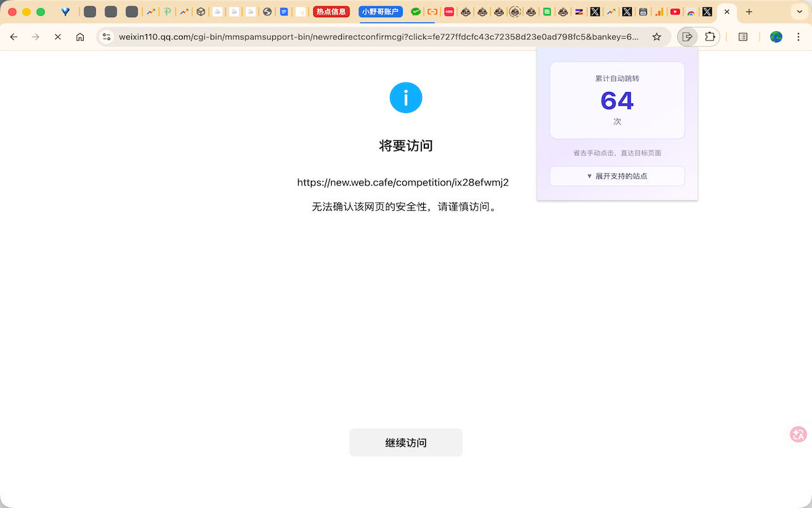The image size is (812, 508).
Task: Click the pink translate floating icon
Action: (798, 434)
